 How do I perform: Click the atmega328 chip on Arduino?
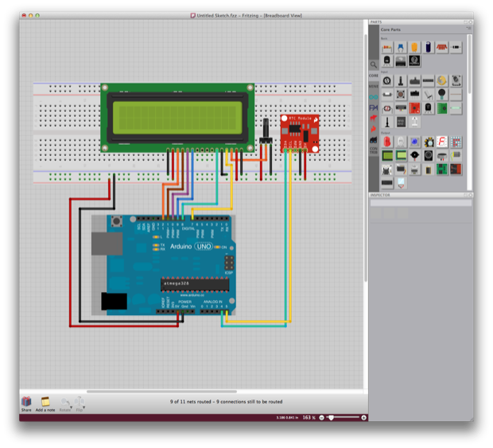tap(195, 284)
